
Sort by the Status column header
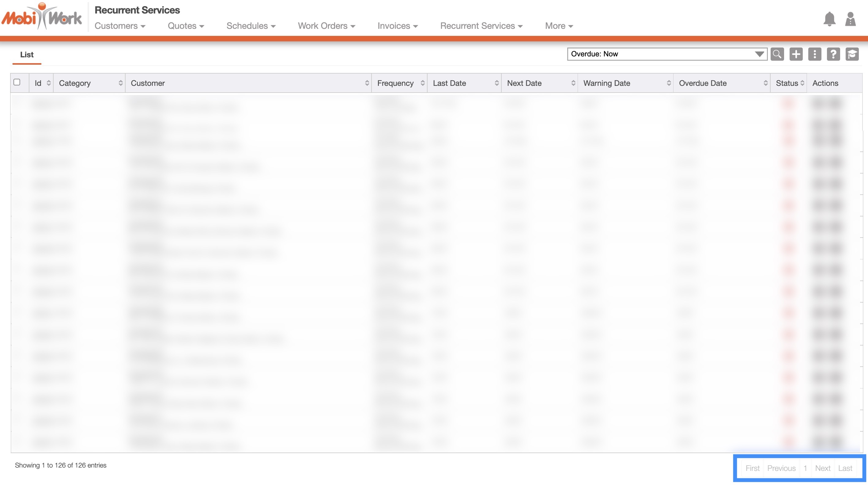point(788,83)
